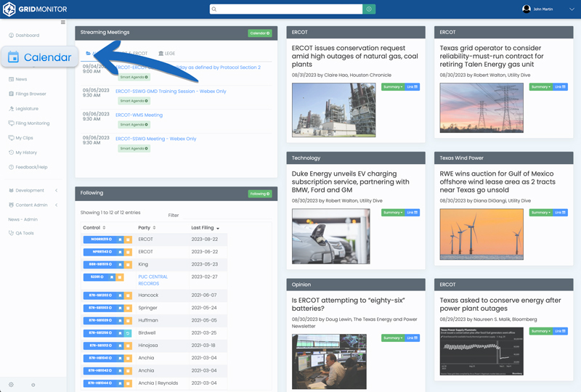Image resolution: width=581 pixels, height=392 pixels.
Task: Open Link button on ERCOT conservation request article
Action: pos(412,87)
